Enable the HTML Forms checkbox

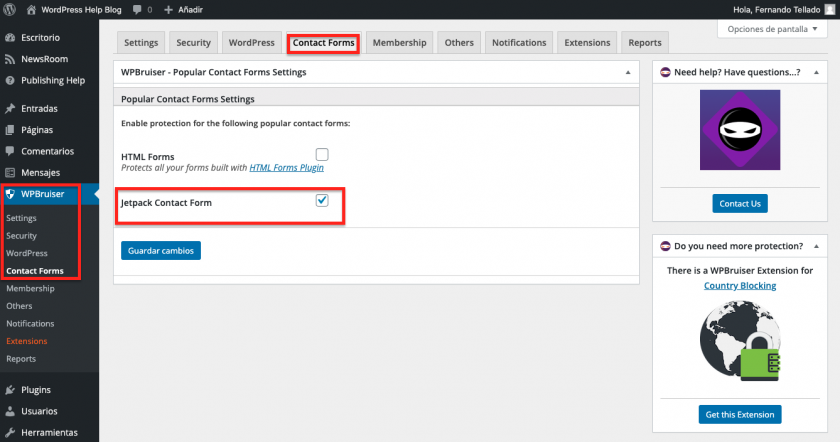point(322,155)
